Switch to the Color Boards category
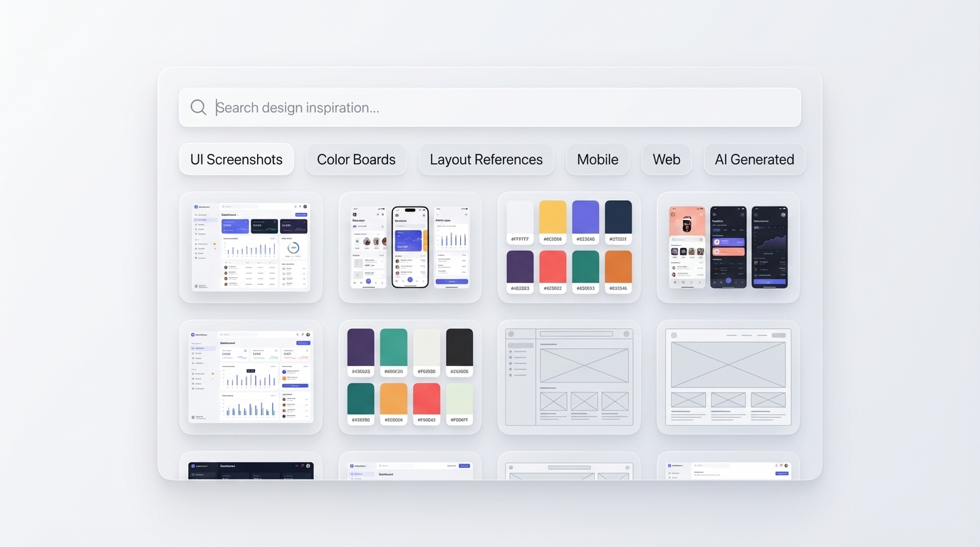 [356, 159]
